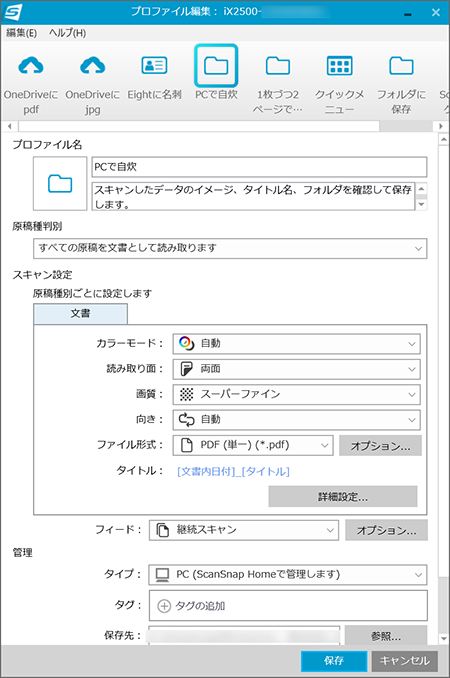
Task: Click オプション button next to ファイル形式
Action: 380,446
